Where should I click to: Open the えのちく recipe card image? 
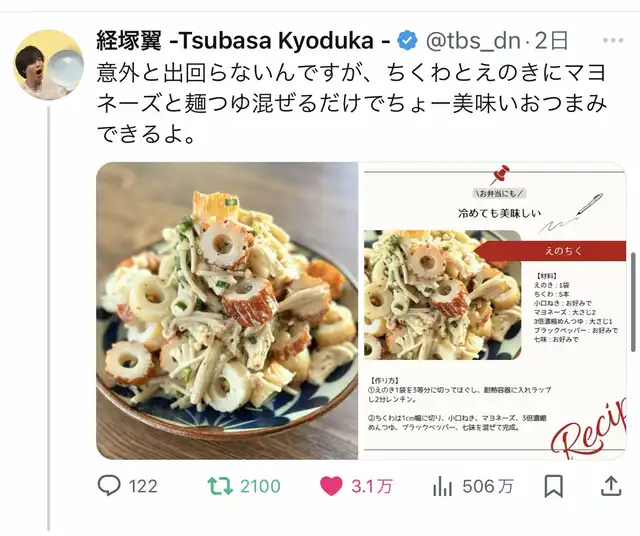coord(493,311)
